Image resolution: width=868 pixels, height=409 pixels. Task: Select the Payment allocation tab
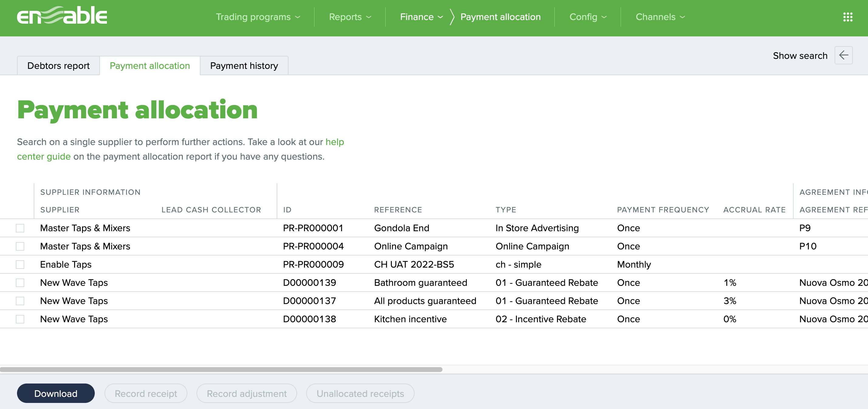150,66
